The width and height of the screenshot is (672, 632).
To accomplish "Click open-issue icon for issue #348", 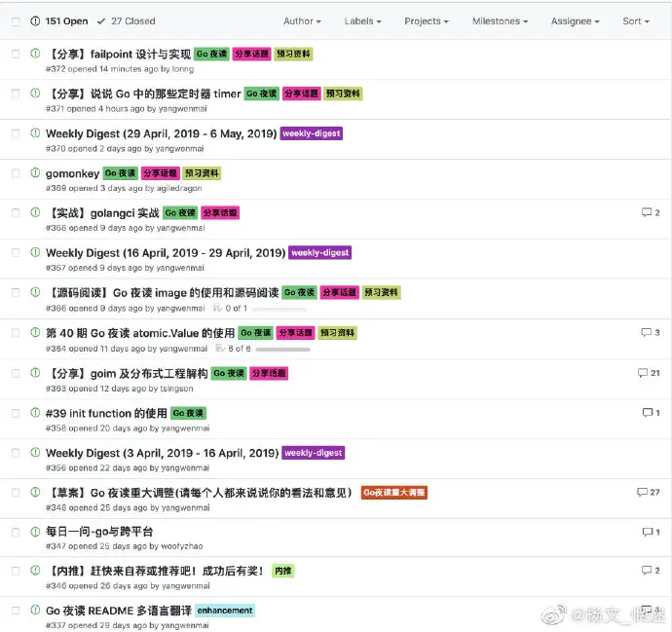I will (x=35, y=492).
